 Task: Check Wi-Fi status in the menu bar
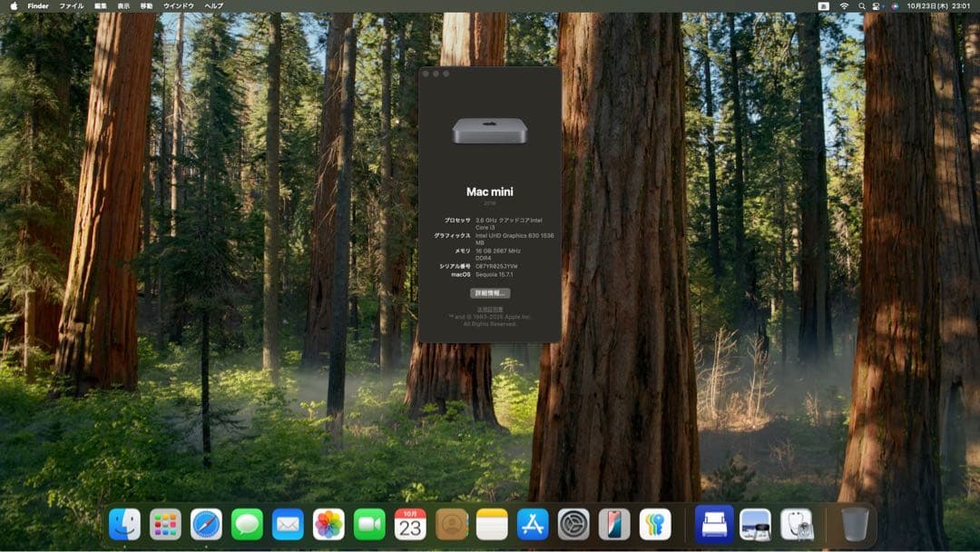pos(844,6)
